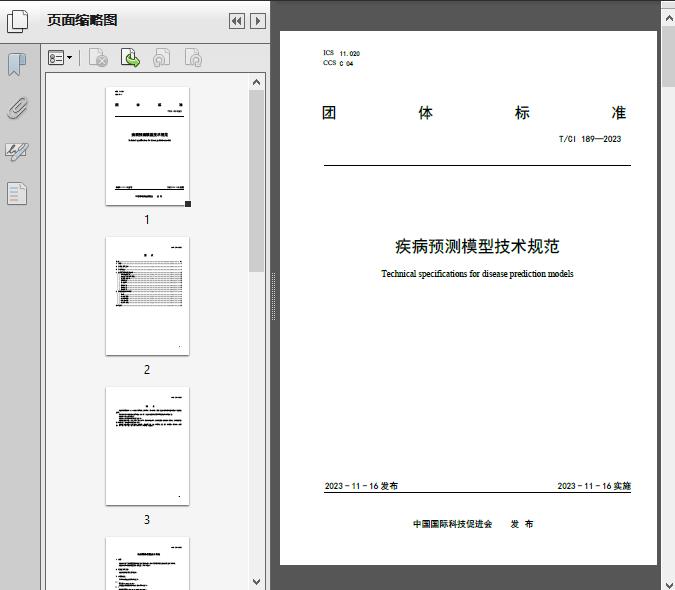The image size is (675, 590).
Task: Open thumbnail options dropdown menu
Action: [x=60, y=58]
